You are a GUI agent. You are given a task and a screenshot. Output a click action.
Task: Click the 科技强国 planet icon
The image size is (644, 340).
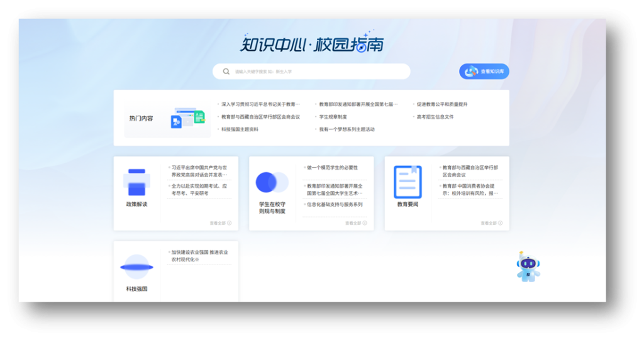tap(136, 267)
